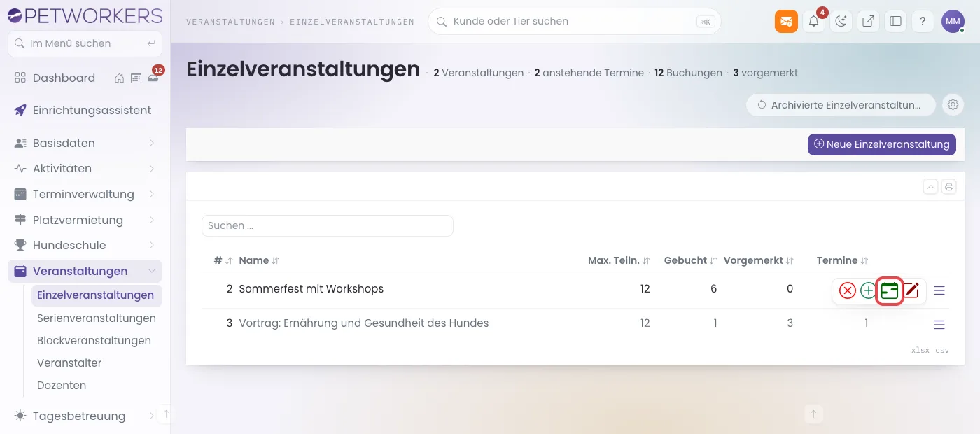Image resolution: width=980 pixels, height=434 pixels.
Task: Collapse the table panel with the up chevron
Action: [930, 186]
